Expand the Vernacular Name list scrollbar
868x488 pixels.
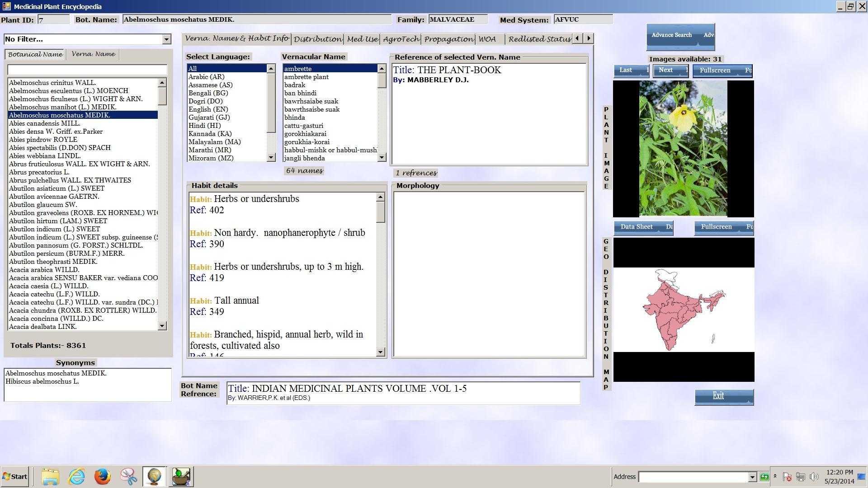point(381,113)
